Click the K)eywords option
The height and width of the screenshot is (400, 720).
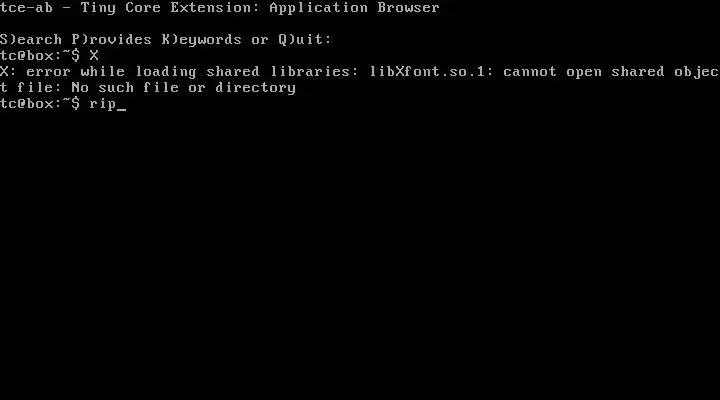[201, 40]
